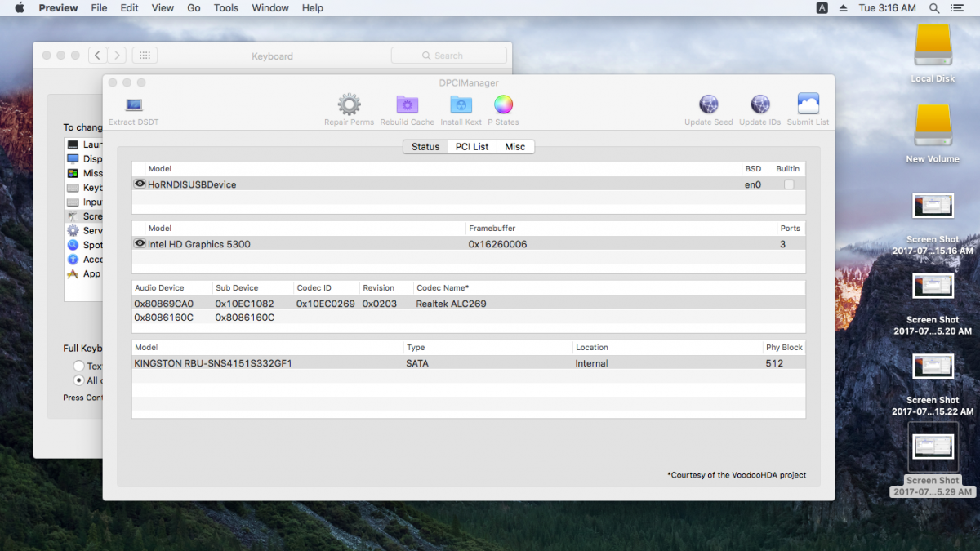
Task: Open the P States color wheel icon
Action: pos(503,104)
